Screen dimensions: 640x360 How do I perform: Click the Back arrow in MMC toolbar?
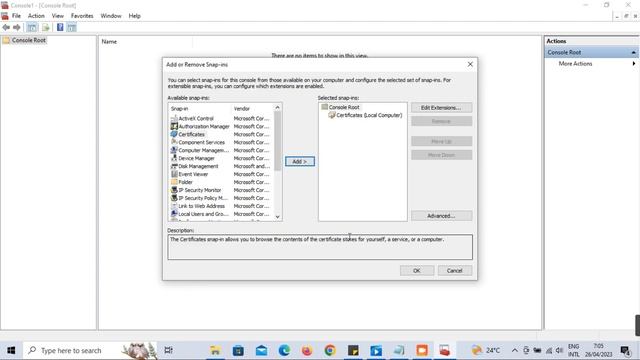[6, 27]
